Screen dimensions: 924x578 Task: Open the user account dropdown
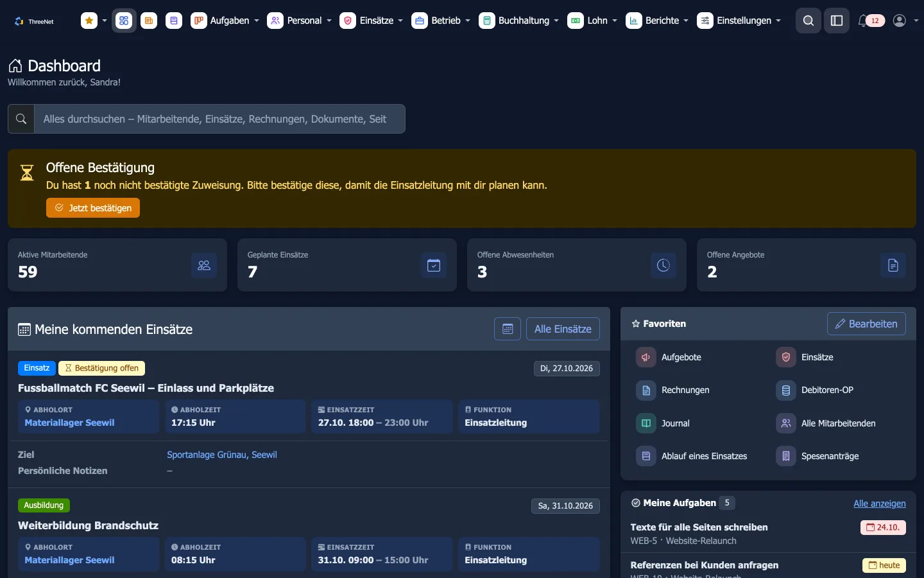click(906, 21)
